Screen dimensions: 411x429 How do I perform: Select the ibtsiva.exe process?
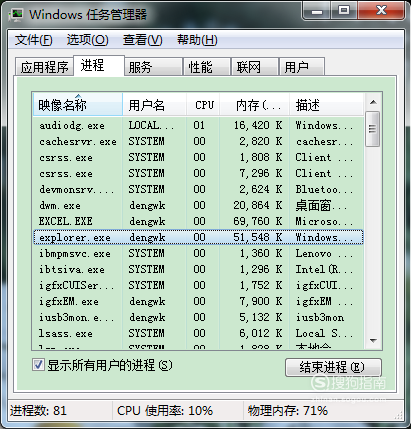tap(198, 269)
